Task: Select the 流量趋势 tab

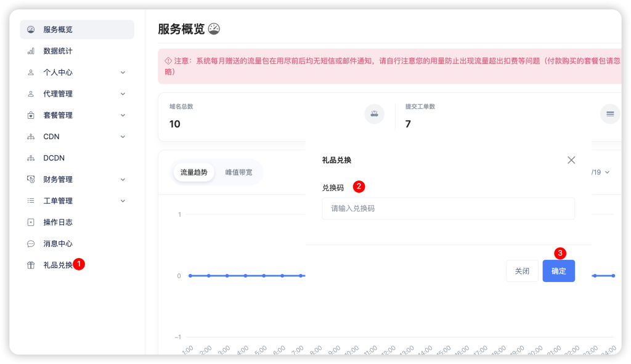Action: [193, 172]
